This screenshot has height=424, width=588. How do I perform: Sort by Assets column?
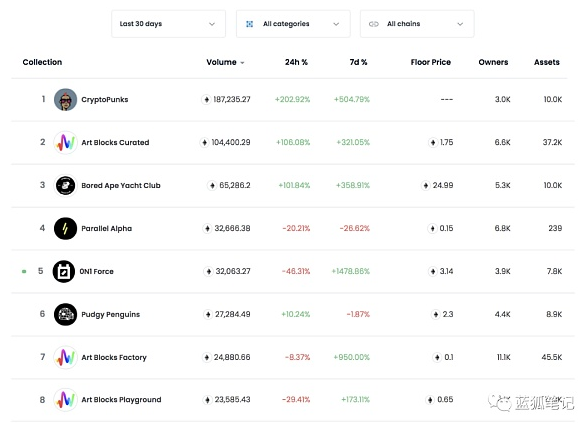point(546,62)
